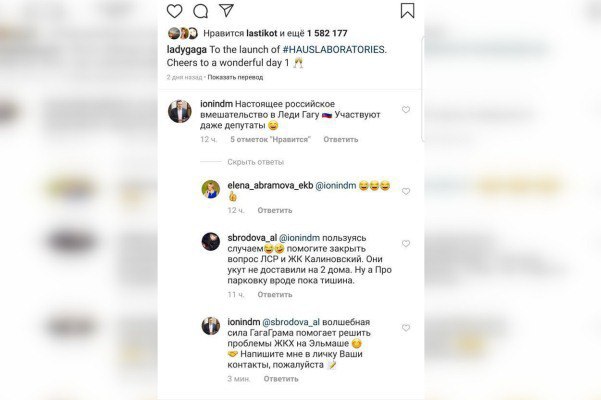
Task: Share post using paper plane icon
Action: pos(227,10)
